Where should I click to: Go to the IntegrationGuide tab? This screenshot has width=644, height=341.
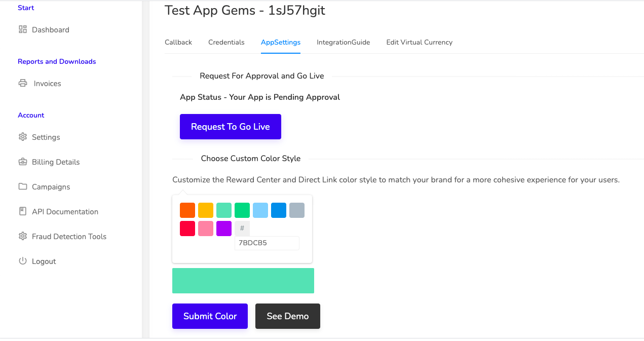coord(344,42)
